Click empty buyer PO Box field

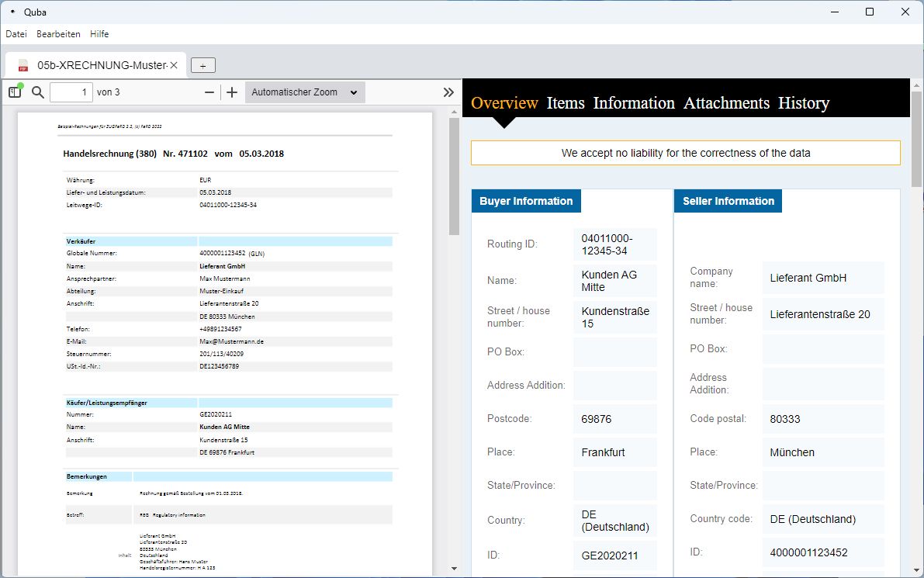click(x=615, y=352)
